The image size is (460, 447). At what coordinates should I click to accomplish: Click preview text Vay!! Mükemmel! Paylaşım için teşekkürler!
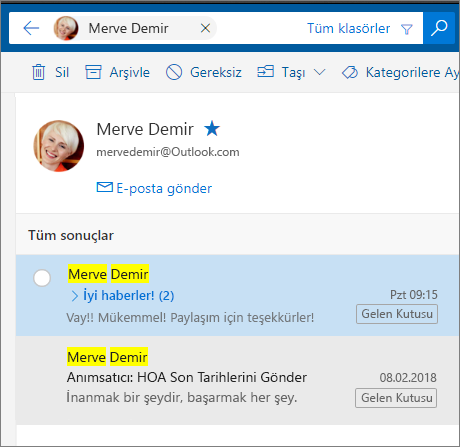point(190,318)
